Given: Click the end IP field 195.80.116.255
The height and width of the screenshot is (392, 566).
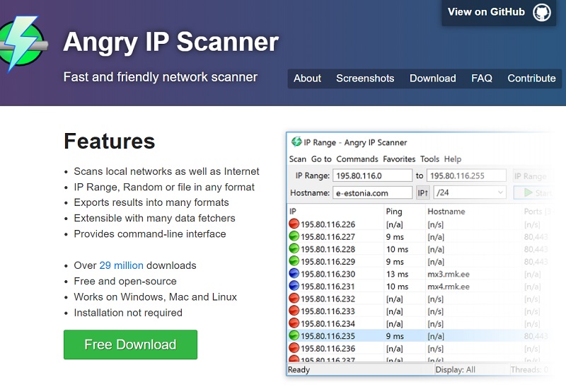Looking at the screenshot, I should 466,175.
